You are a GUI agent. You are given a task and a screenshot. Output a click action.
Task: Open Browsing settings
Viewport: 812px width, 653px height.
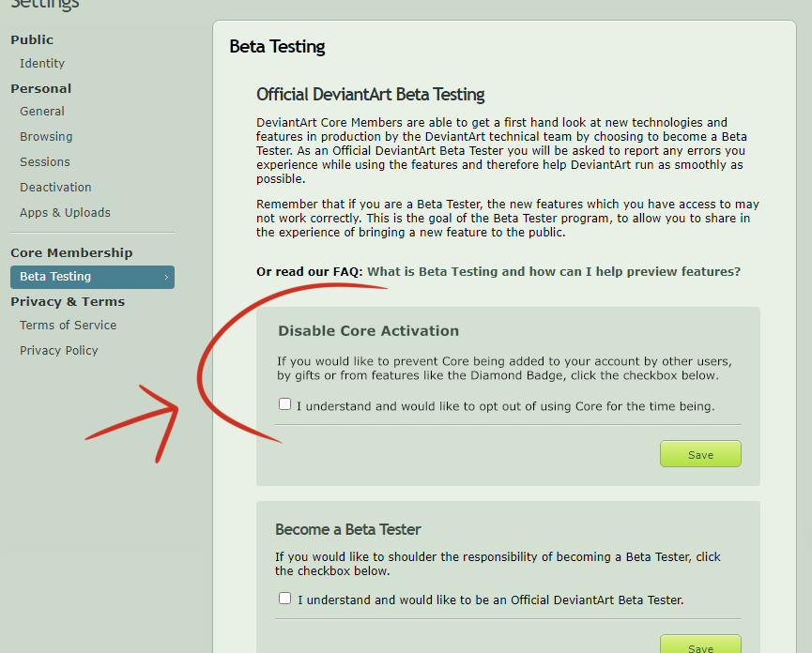point(46,137)
